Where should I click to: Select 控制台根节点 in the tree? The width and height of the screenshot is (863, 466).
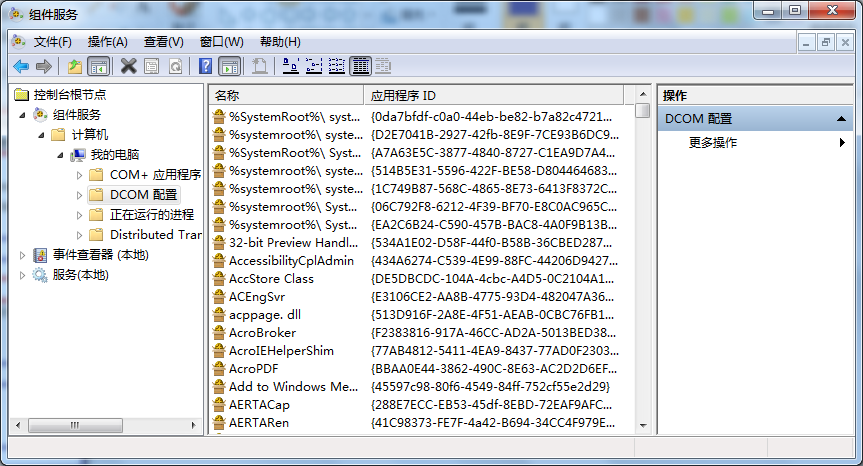tap(69, 95)
